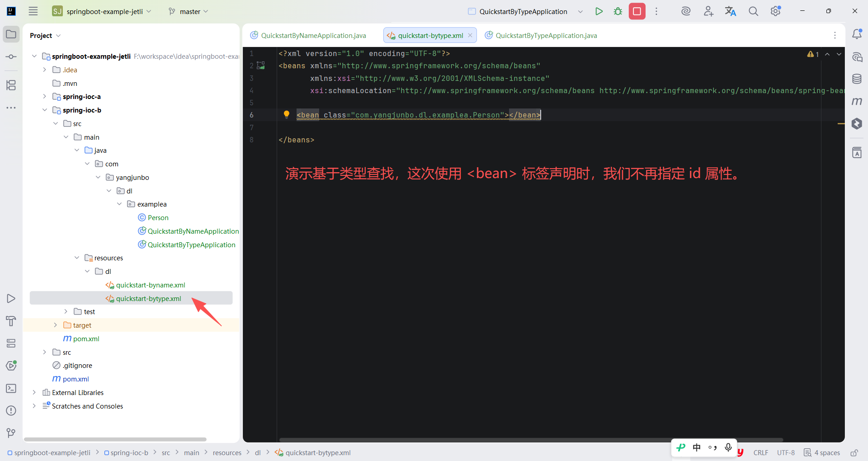Image resolution: width=868 pixels, height=461 pixels.
Task: Click spring-ioc-b in the breadcrumb bar
Action: click(x=126, y=453)
